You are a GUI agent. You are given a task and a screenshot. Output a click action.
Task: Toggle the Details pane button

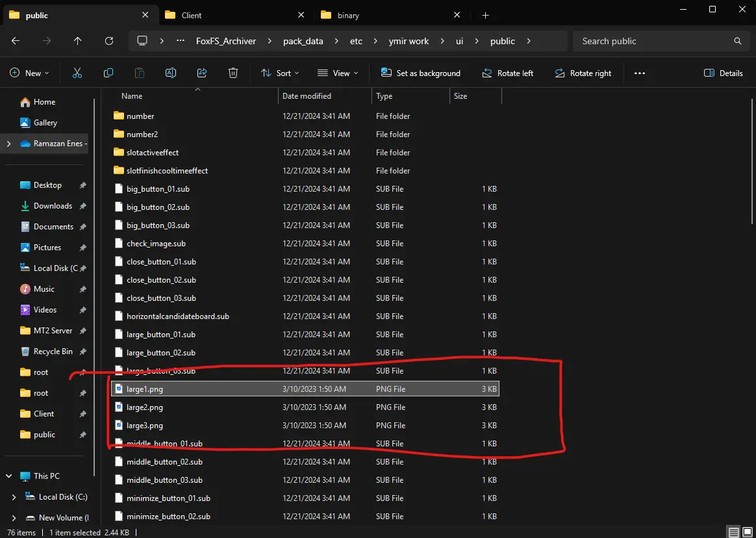coord(724,73)
